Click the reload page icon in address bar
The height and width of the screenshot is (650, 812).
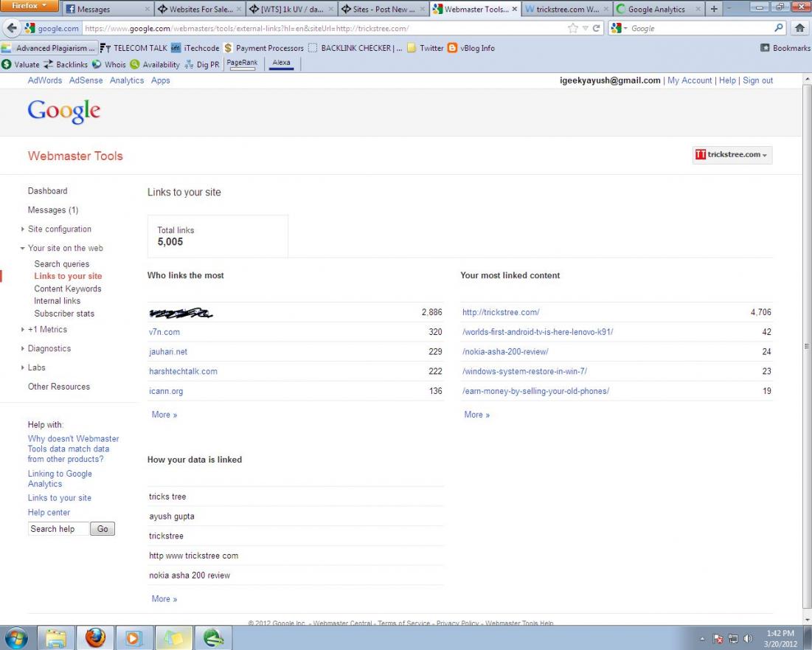pos(596,29)
